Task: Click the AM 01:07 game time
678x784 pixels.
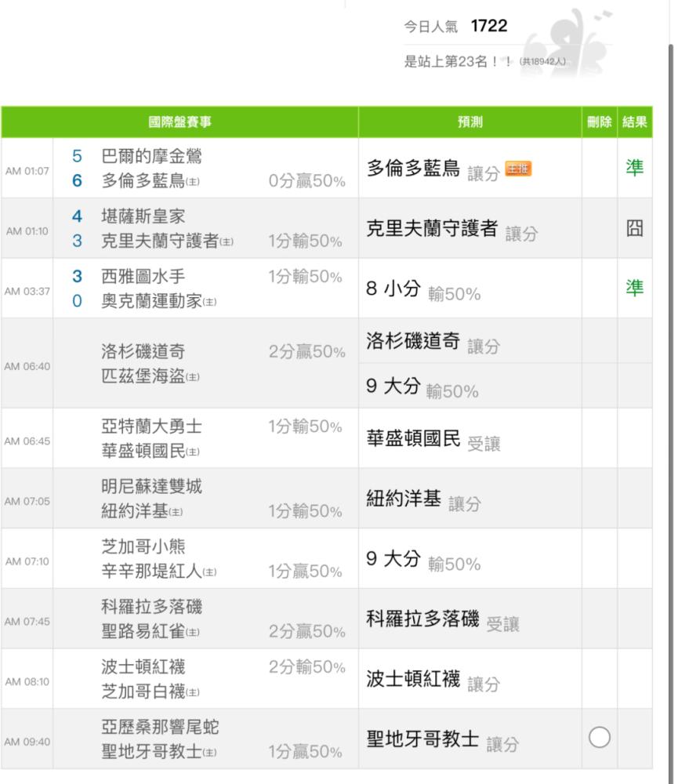Action: (x=27, y=171)
